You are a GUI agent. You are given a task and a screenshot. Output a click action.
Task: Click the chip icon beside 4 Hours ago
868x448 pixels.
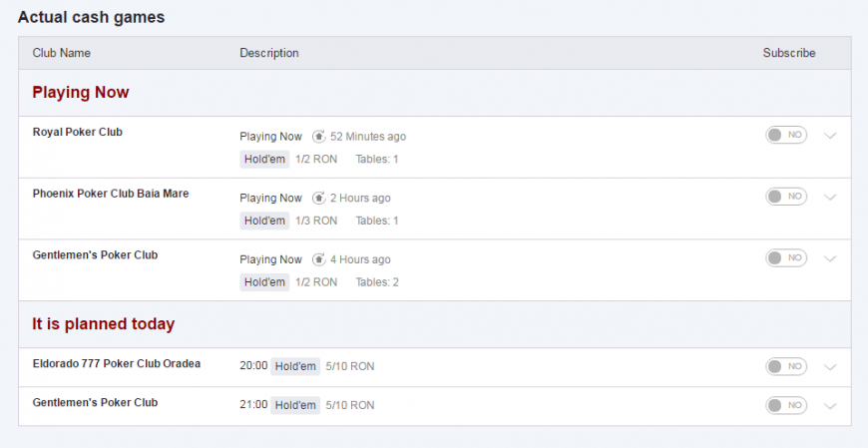(319, 259)
